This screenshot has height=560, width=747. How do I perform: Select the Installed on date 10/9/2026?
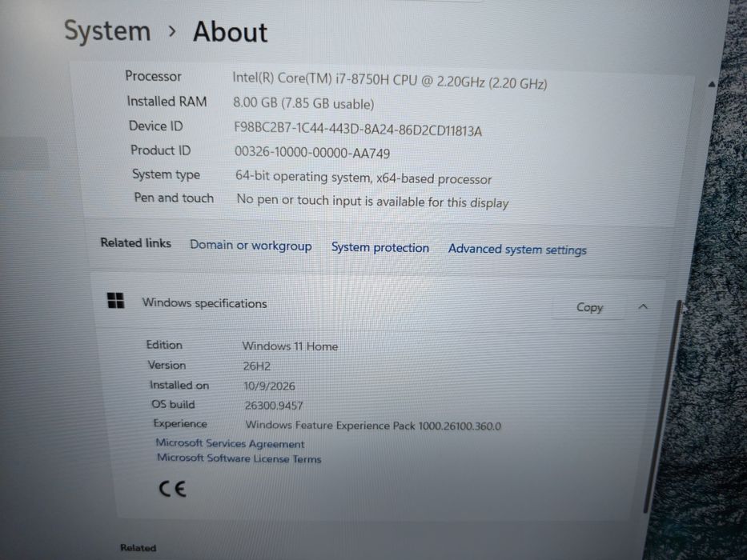[x=269, y=386]
